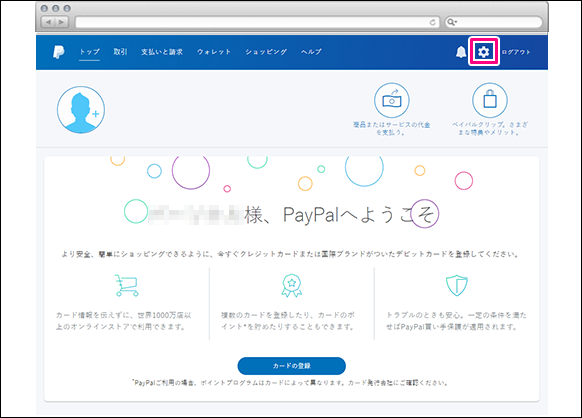Open the ショッピング menu item
The image size is (582, 418).
[x=266, y=52]
